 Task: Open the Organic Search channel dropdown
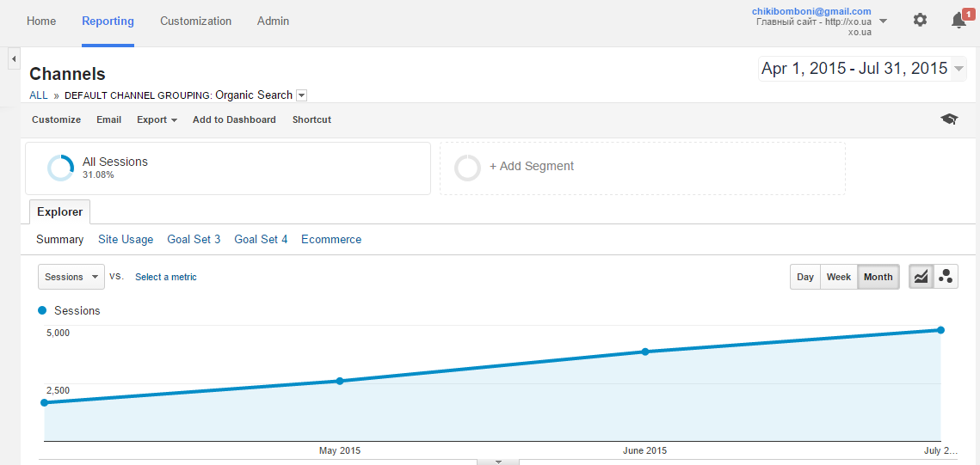[x=301, y=95]
